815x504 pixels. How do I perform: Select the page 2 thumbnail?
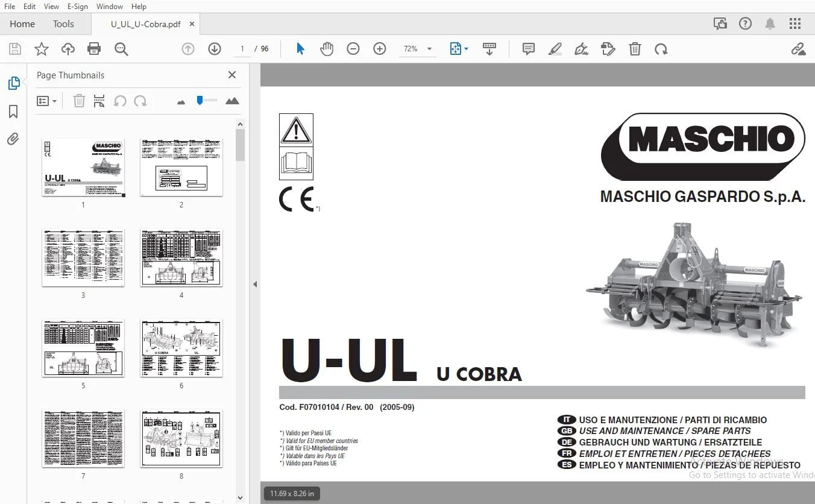pos(181,167)
